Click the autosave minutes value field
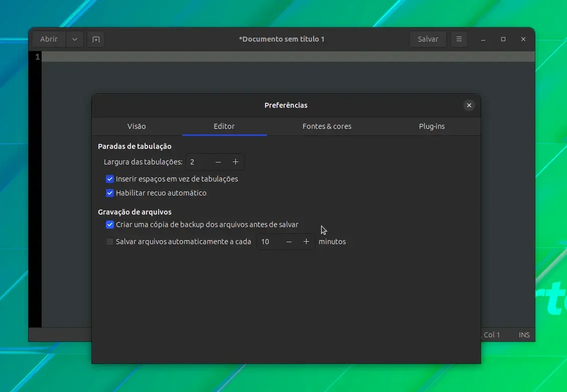This screenshot has height=392, width=567. 268,242
